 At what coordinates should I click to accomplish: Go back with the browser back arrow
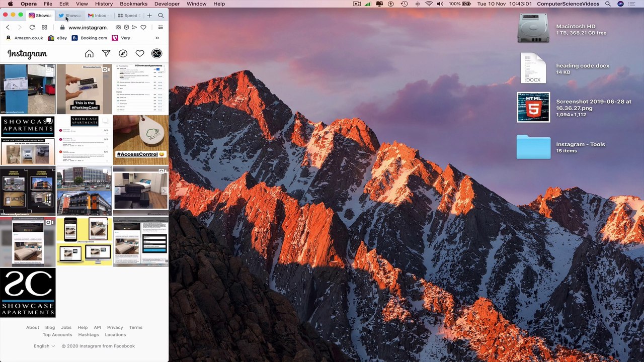8,27
